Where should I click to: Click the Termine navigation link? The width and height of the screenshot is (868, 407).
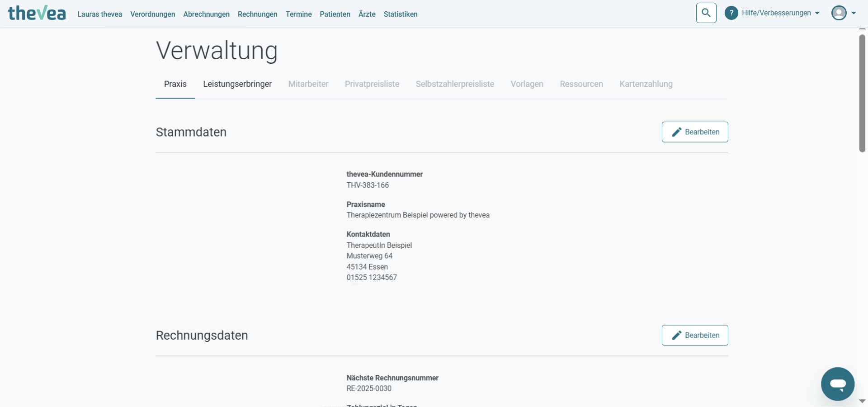coord(298,14)
